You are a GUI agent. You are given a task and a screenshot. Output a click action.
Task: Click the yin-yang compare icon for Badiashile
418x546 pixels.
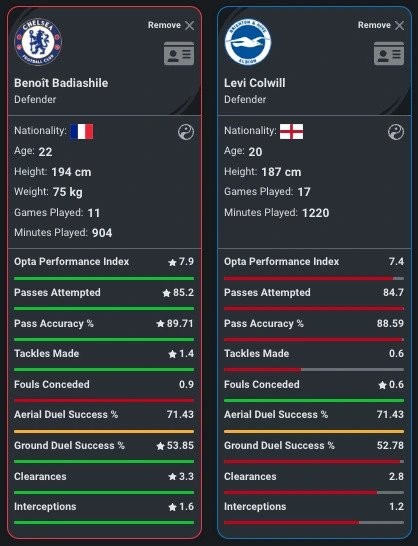tap(186, 132)
